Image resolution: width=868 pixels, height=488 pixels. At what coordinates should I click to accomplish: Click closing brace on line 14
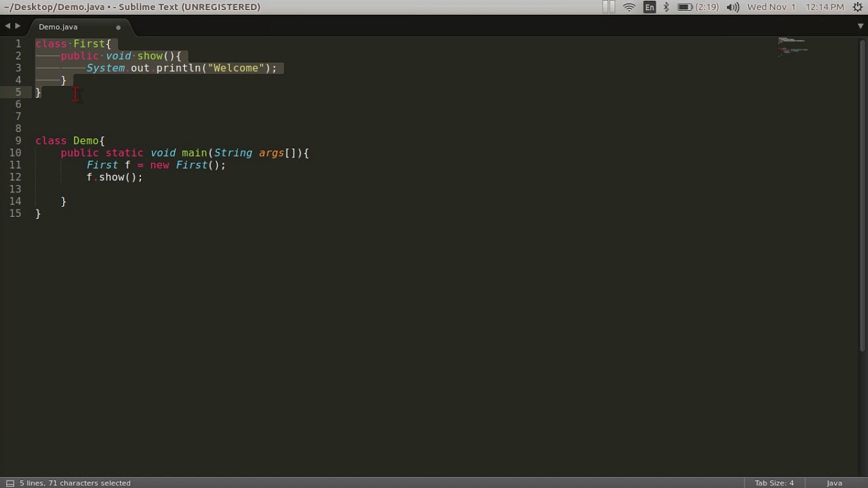coord(64,201)
